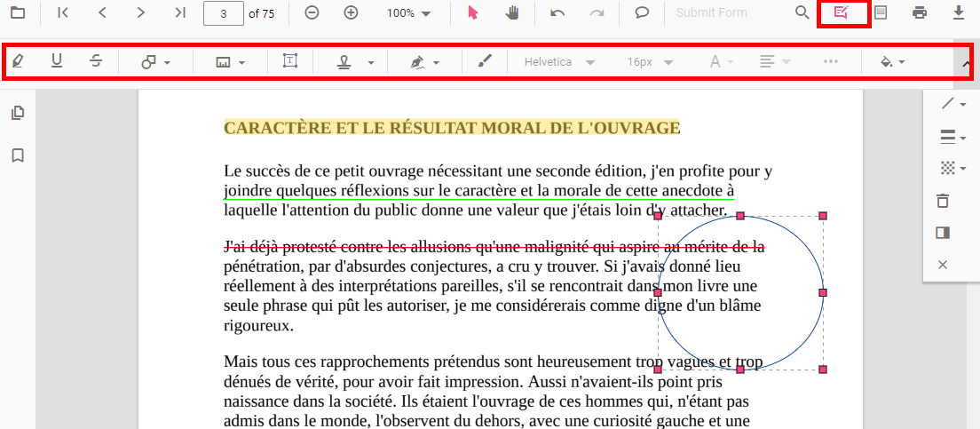
Task: Redo the last undone action
Action: click(x=597, y=12)
